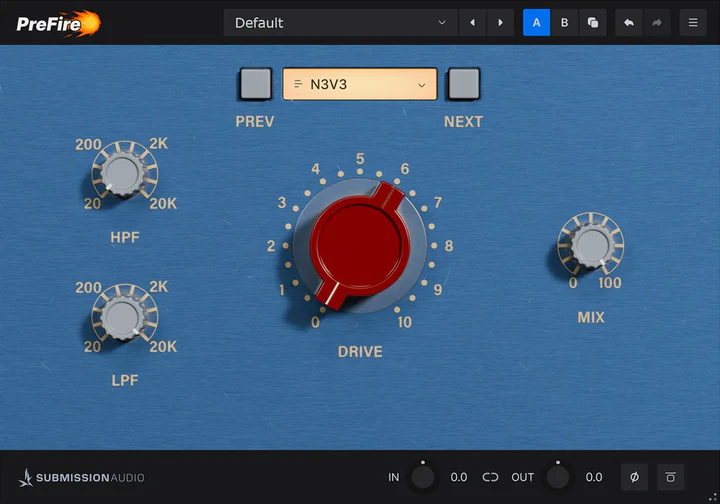Screen dimensions: 720x504
Task: Open the Default preset dropdown
Action: tap(340, 22)
